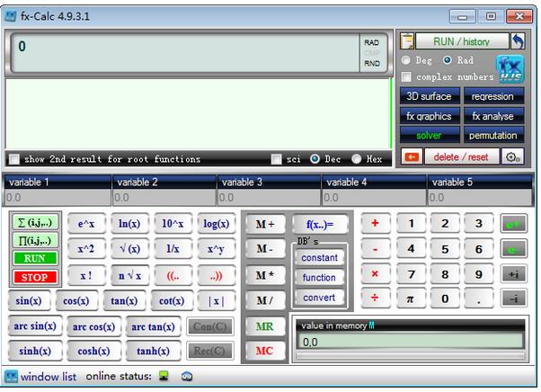
Task: Click the green online status icon
Action: click(x=164, y=376)
